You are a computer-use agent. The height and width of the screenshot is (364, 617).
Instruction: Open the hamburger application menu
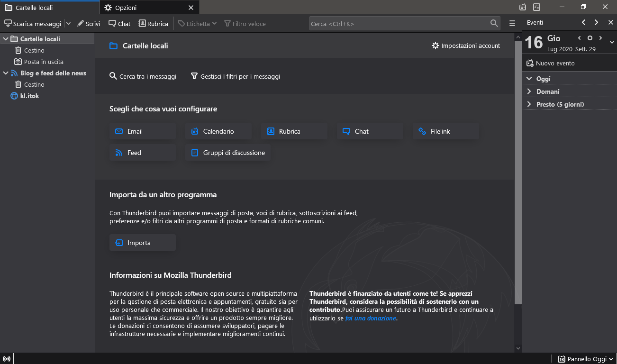(512, 23)
